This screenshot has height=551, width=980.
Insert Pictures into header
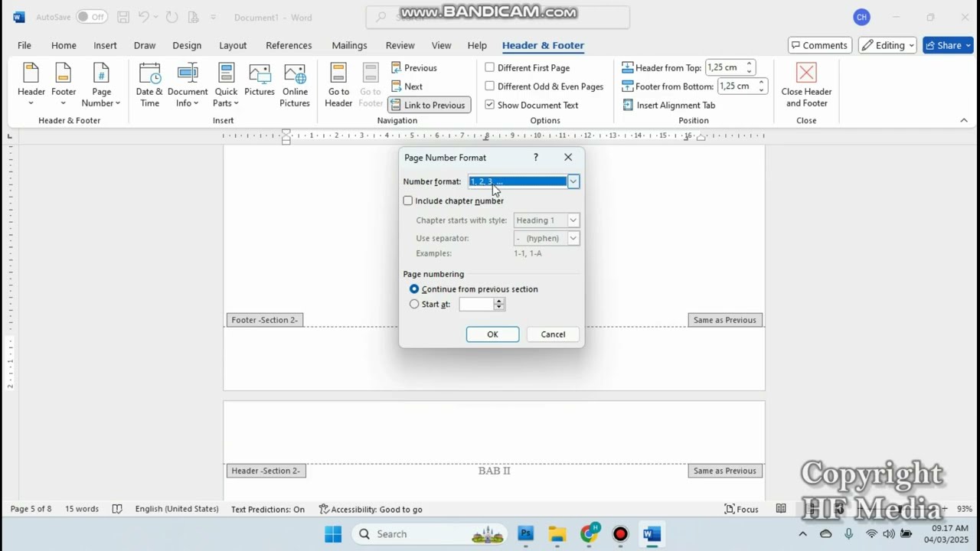(x=260, y=80)
